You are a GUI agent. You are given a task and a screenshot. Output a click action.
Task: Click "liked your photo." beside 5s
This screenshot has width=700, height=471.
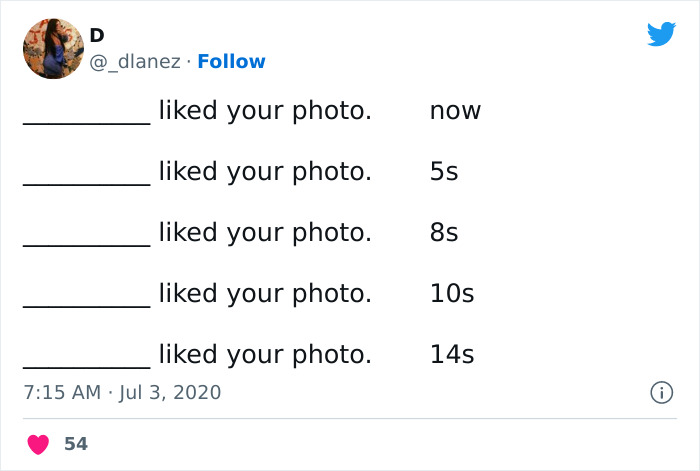pyautogui.click(x=264, y=172)
